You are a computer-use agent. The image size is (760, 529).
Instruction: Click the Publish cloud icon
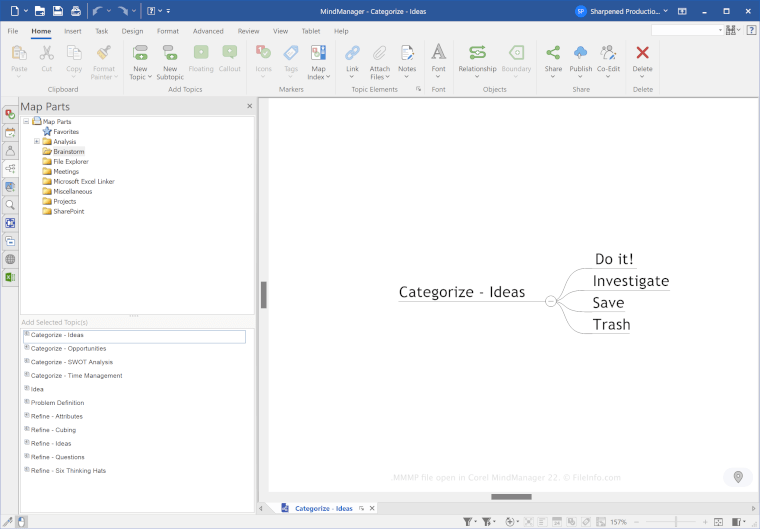(580, 53)
